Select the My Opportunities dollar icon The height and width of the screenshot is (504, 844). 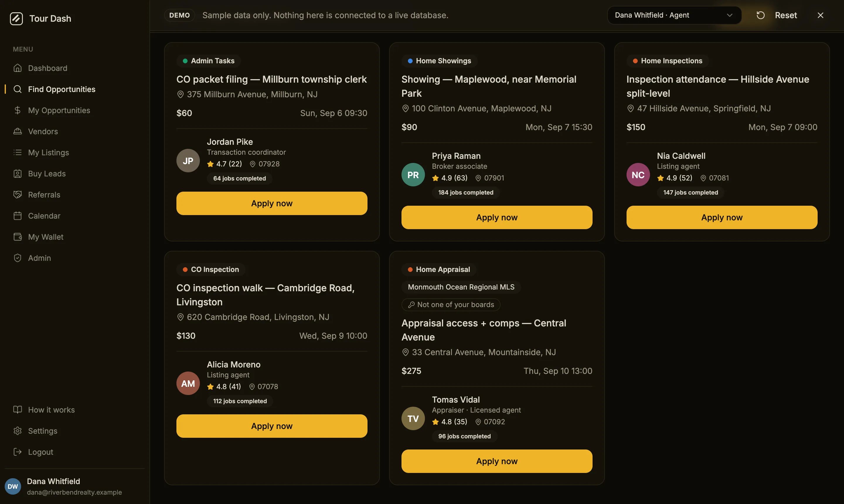pyautogui.click(x=17, y=110)
